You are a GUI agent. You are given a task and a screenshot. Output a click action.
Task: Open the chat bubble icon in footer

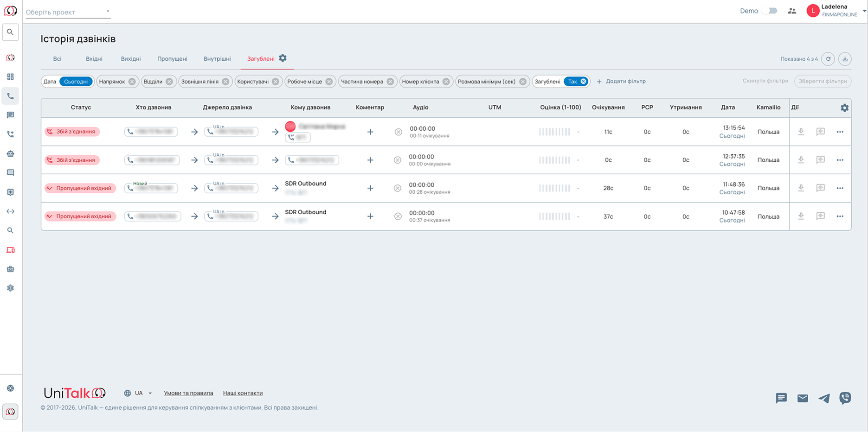point(781,398)
